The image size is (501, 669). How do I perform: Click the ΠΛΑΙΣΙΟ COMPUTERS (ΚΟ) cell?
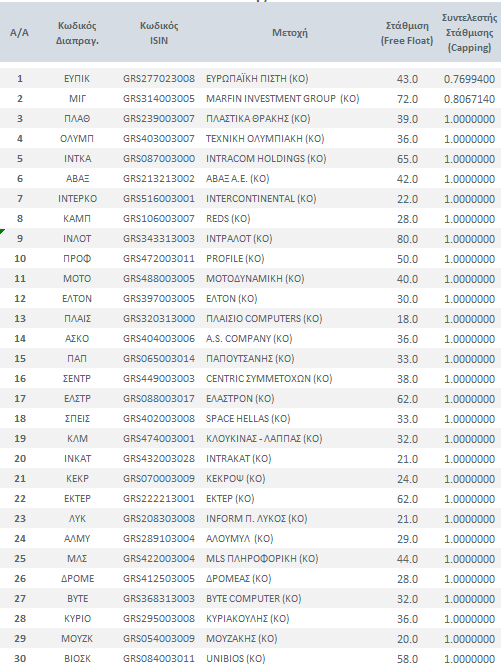click(x=264, y=319)
